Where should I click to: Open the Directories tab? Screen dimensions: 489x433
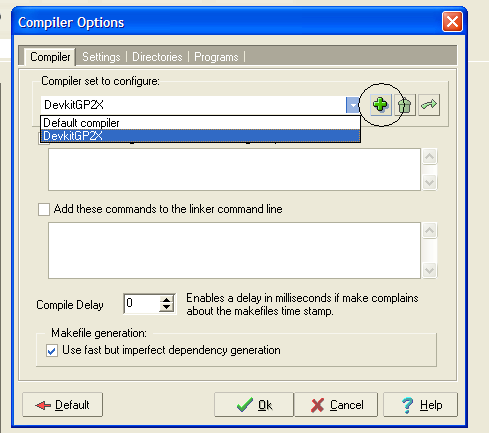tap(157, 57)
